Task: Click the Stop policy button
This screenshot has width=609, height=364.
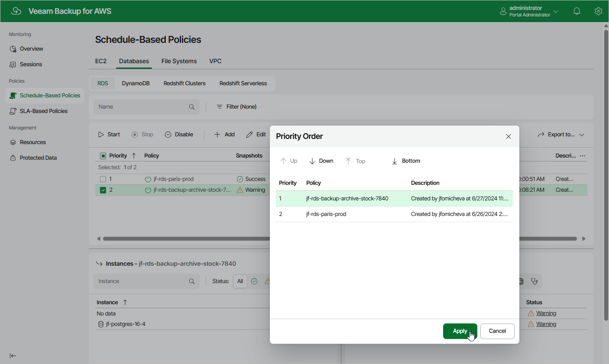Action: 143,135
